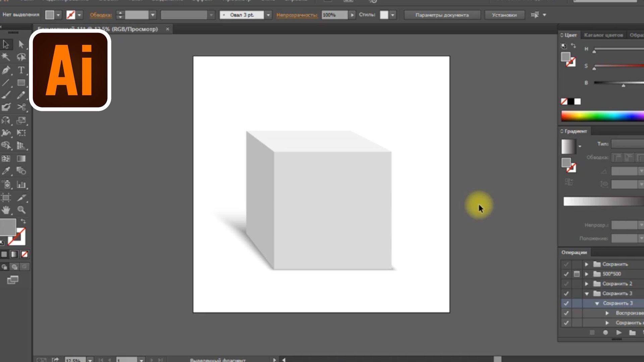Expand the Воспроизве... action step
Image resolution: width=644 pixels, height=362 pixels.
click(x=607, y=313)
